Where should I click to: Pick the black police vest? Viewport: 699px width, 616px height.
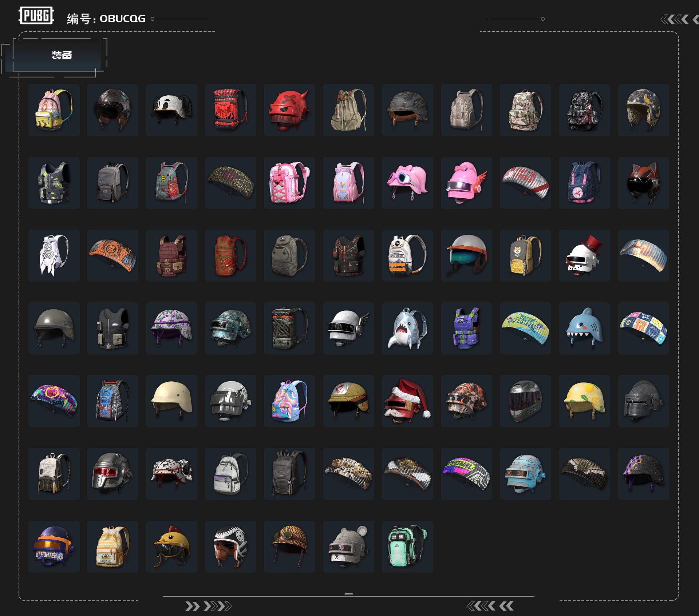113,328
